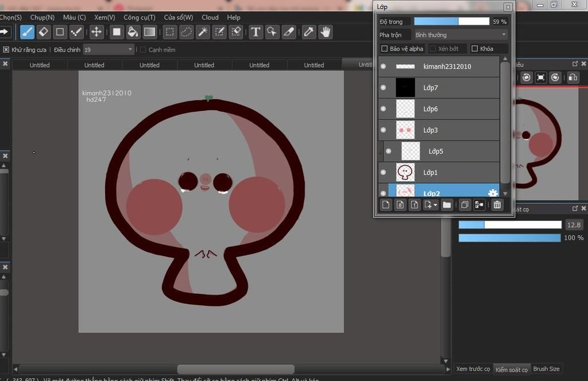Select the Bucket fill tool
The width and height of the screenshot is (588, 381).
pyautogui.click(x=133, y=32)
